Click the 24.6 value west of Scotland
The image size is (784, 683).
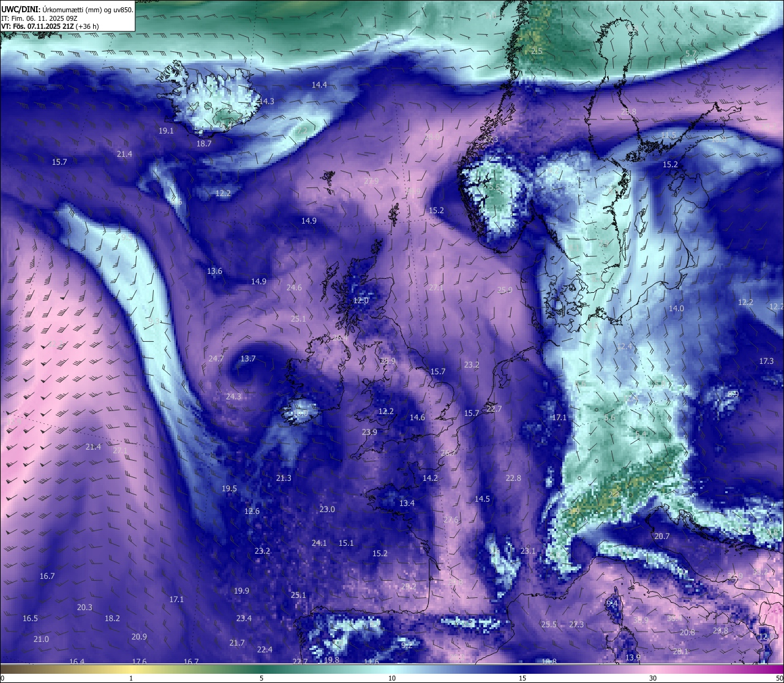click(x=294, y=287)
